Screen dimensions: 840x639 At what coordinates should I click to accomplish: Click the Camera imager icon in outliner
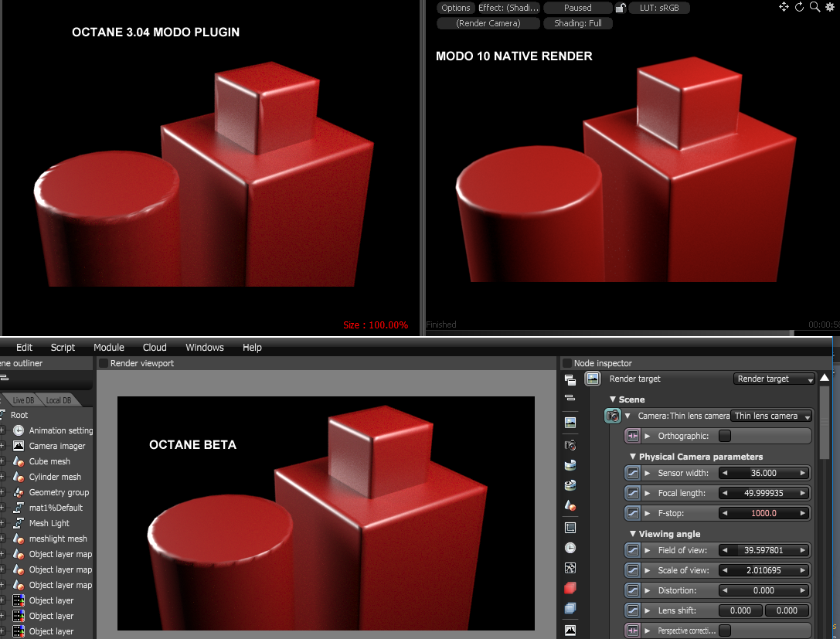(x=19, y=446)
